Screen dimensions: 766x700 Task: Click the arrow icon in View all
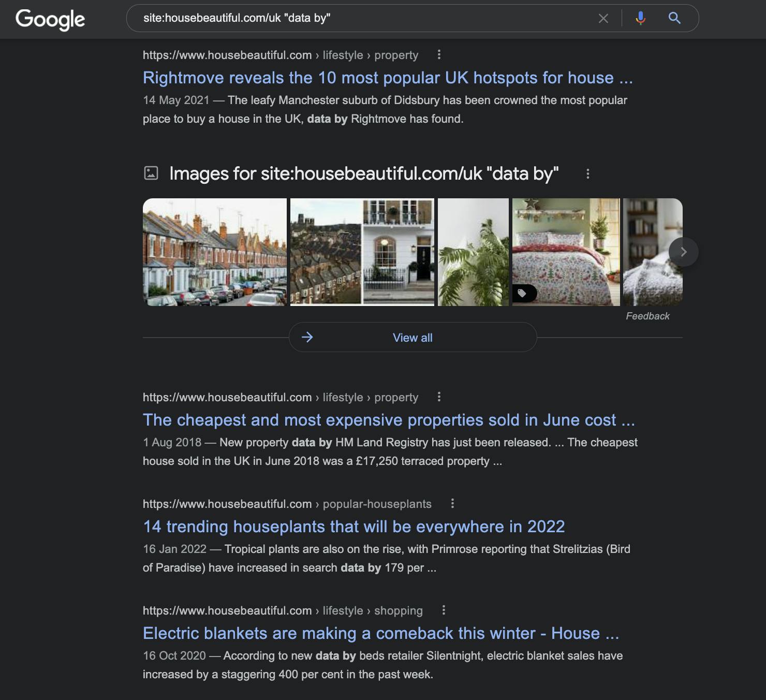307,338
